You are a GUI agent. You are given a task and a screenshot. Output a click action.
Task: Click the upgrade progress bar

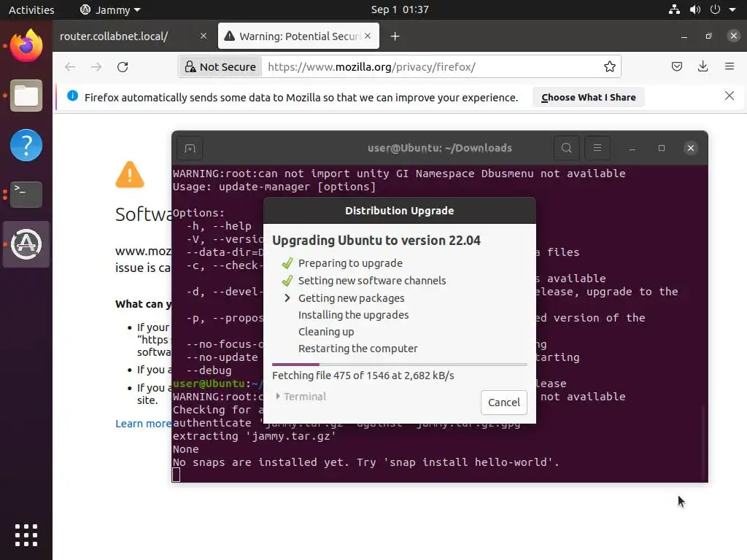pos(399,365)
